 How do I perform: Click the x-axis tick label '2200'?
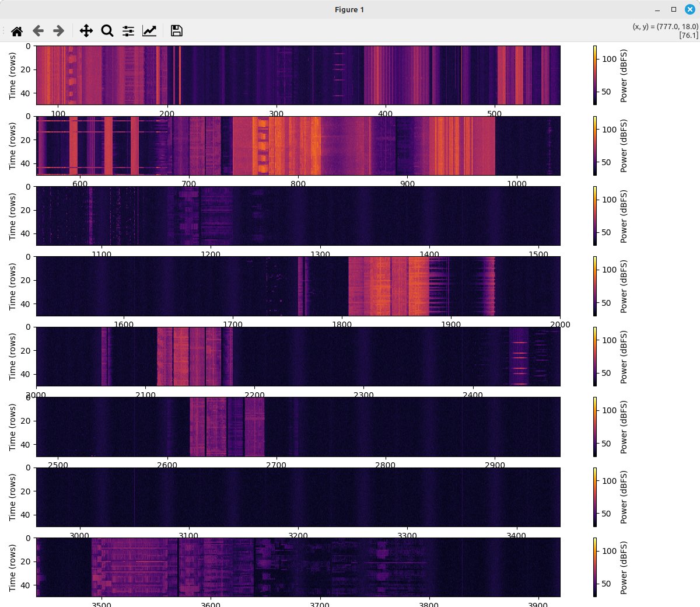pos(254,395)
